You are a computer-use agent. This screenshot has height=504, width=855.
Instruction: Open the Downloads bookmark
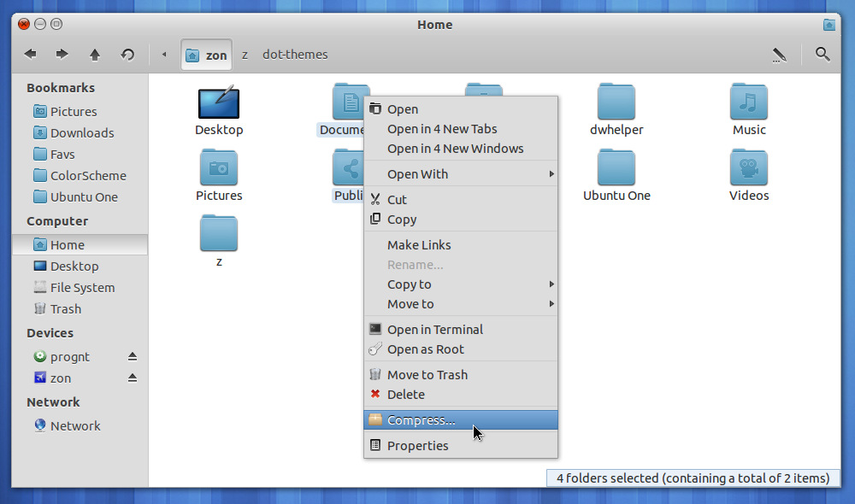[80, 132]
